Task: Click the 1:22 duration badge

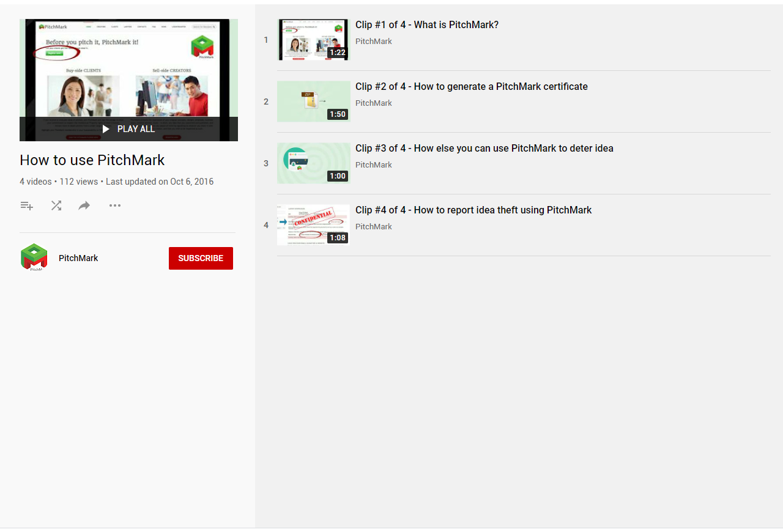Action: click(338, 53)
